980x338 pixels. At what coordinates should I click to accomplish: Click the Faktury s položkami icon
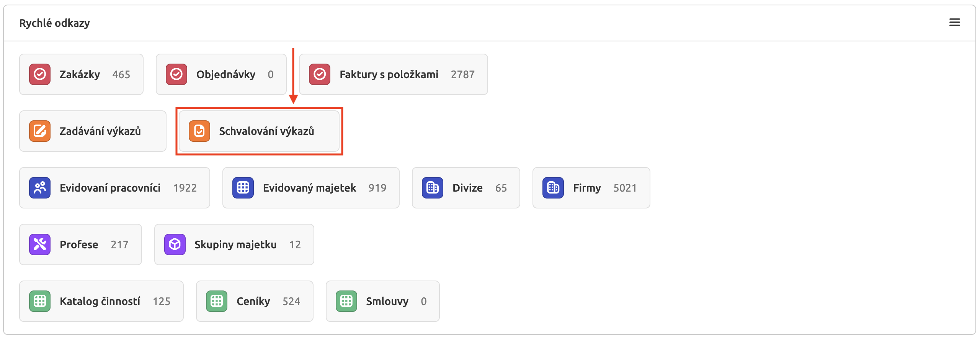point(320,74)
